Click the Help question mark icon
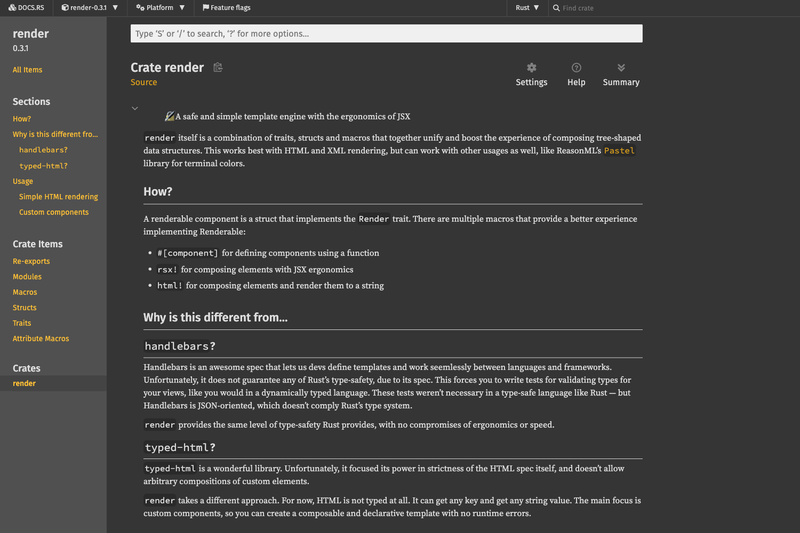 (576, 68)
